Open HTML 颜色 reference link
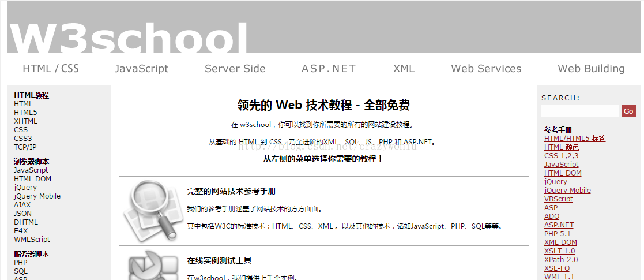Viewport: 644px width, 280px height. pyautogui.click(x=562, y=147)
